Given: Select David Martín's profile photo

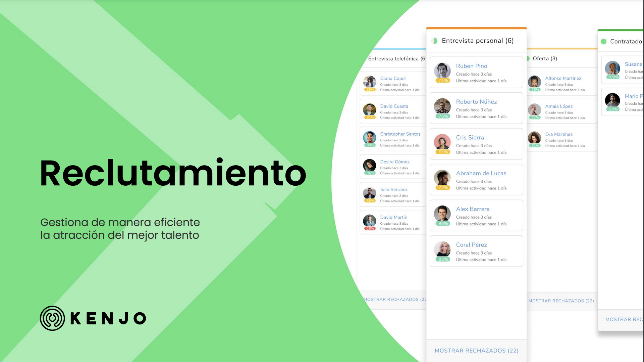Looking at the screenshot, I should point(370,221).
